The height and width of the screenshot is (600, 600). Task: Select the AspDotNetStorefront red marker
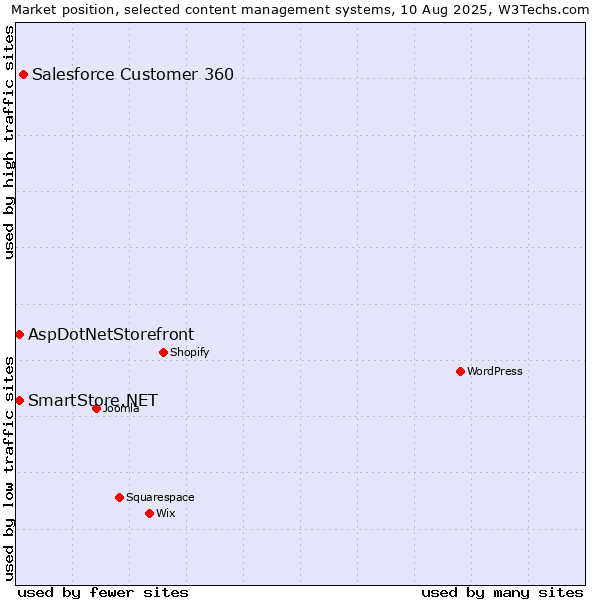pyautogui.click(x=20, y=335)
